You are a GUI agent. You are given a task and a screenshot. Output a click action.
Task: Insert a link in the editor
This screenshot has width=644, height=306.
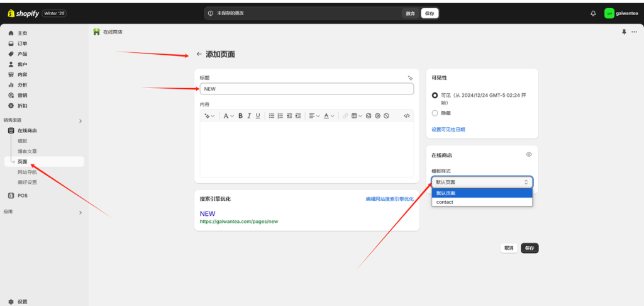coord(345,116)
